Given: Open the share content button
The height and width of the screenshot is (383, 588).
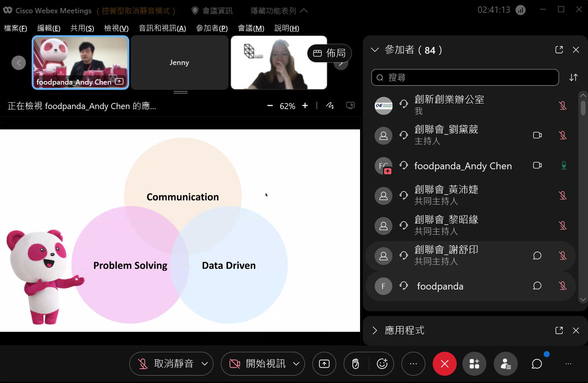Looking at the screenshot, I should pos(324,364).
